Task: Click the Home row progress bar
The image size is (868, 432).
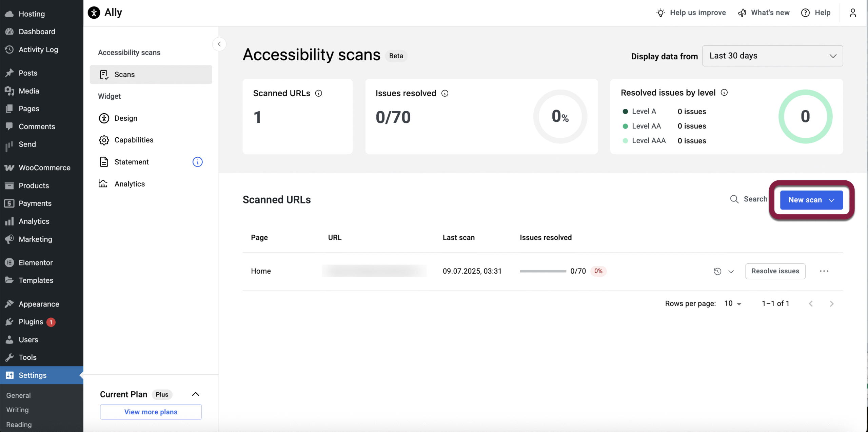Action: coord(542,271)
